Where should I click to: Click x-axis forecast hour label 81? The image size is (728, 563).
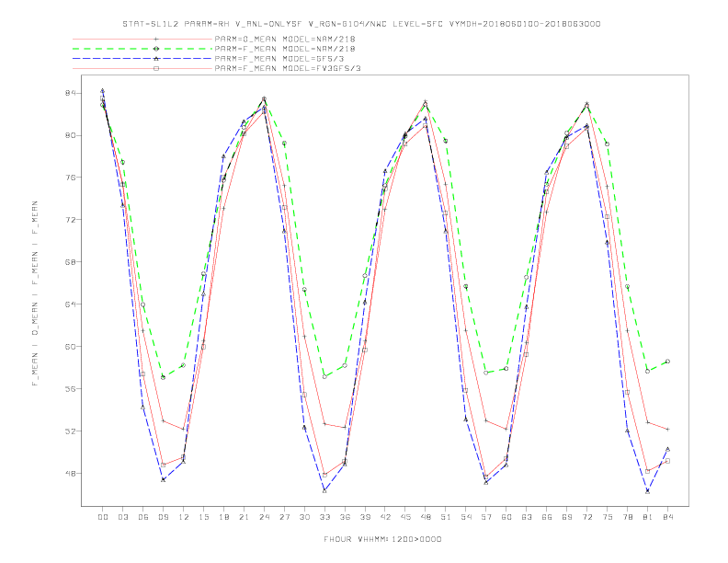(x=648, y=517)
